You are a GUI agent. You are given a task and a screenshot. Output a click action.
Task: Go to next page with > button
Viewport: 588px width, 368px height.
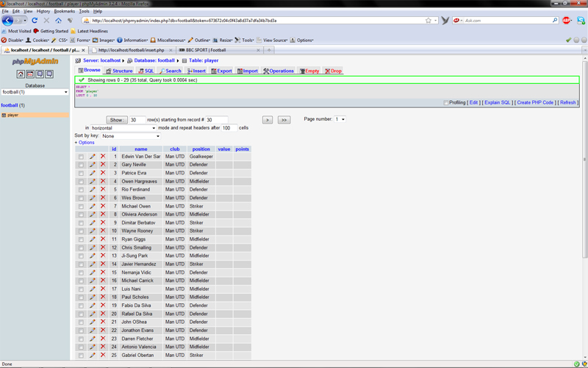pos(268,120)
